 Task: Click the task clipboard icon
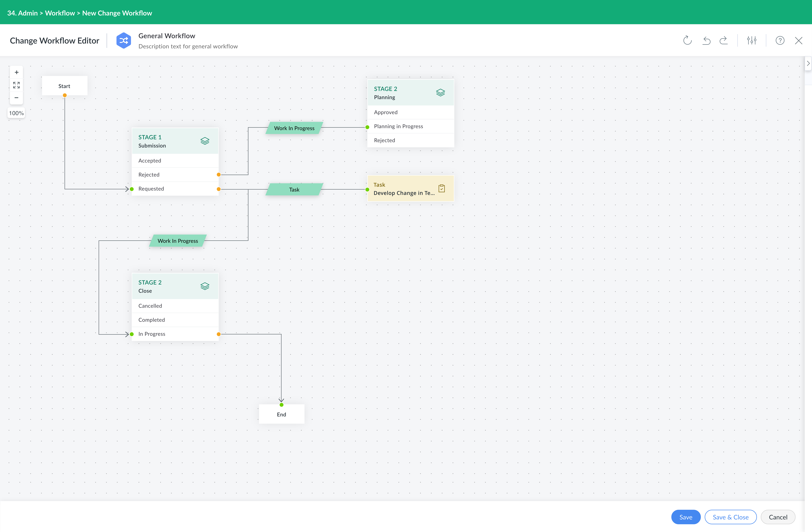442,188
